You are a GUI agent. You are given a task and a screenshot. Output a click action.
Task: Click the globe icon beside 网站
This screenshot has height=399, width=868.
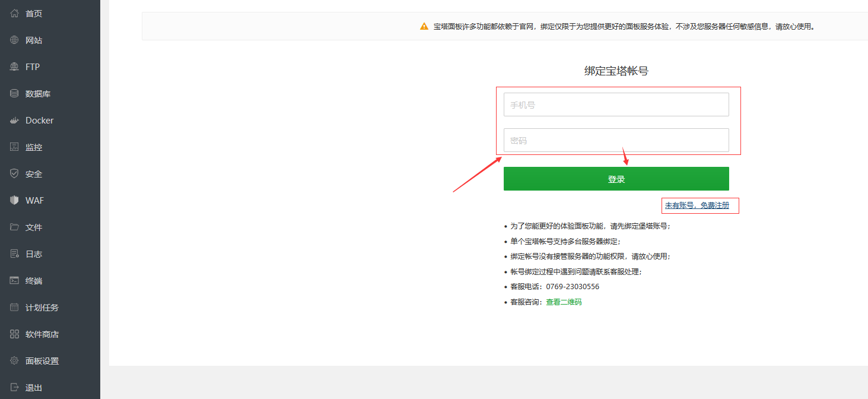coord(15,40)
